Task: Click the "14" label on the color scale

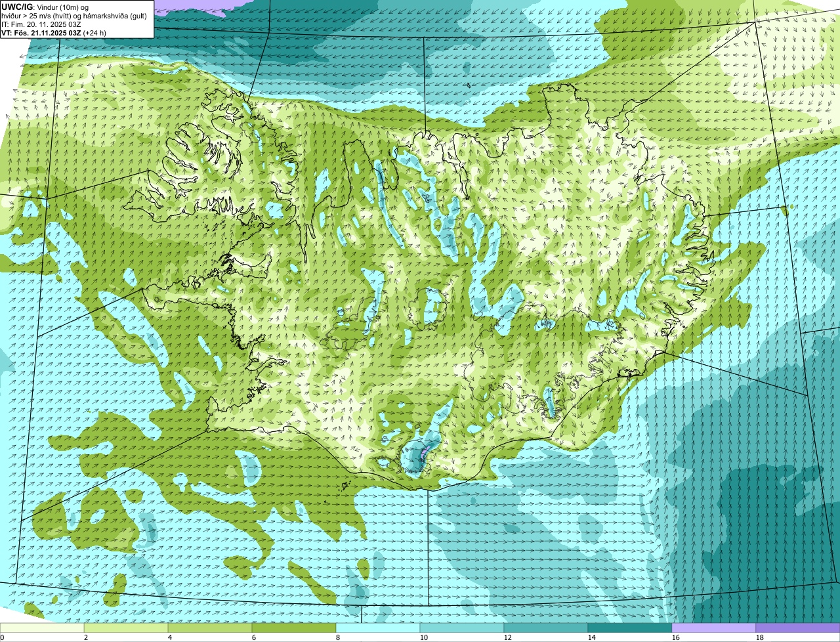Action: point(592,637)
